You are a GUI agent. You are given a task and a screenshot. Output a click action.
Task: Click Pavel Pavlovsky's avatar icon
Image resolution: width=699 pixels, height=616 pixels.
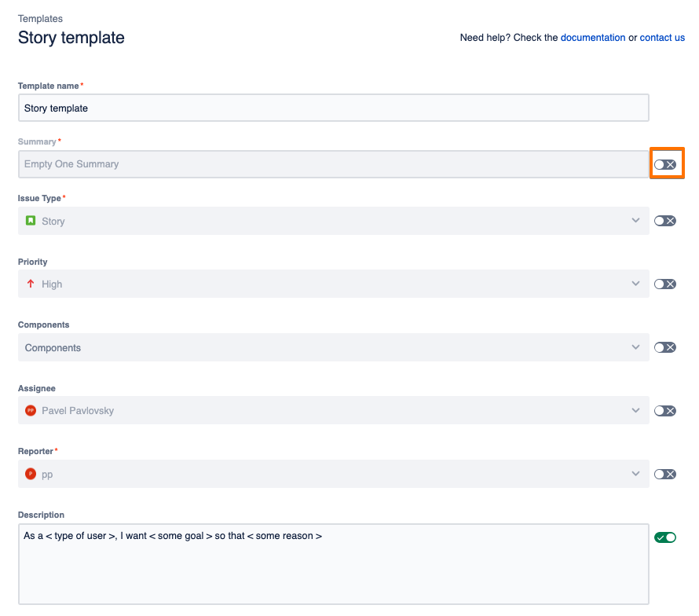[x=31, y=410]
